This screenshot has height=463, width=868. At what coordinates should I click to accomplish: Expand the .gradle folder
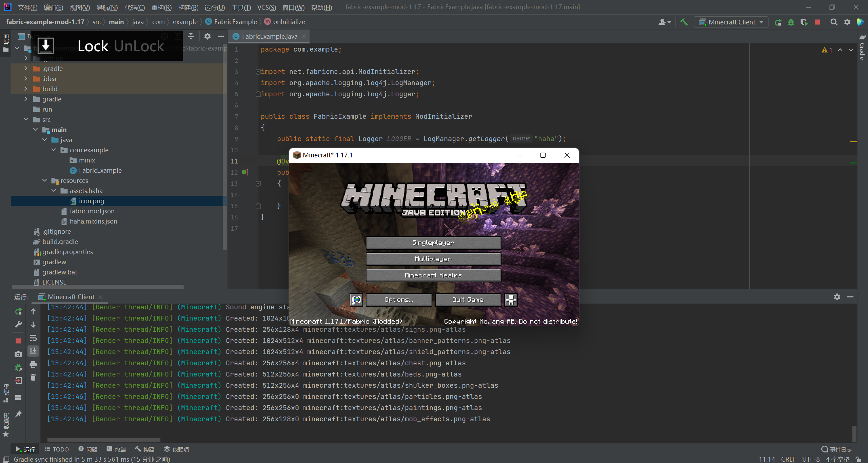click(x=26, y=69)
